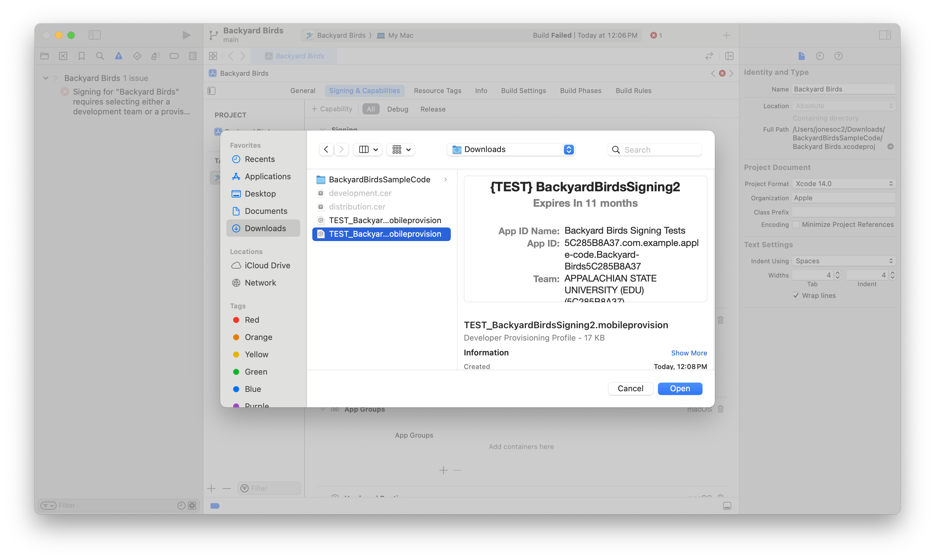Click the back chevron in file dialog
Viewport: 935px width, 560px height.
click(326, 150)
